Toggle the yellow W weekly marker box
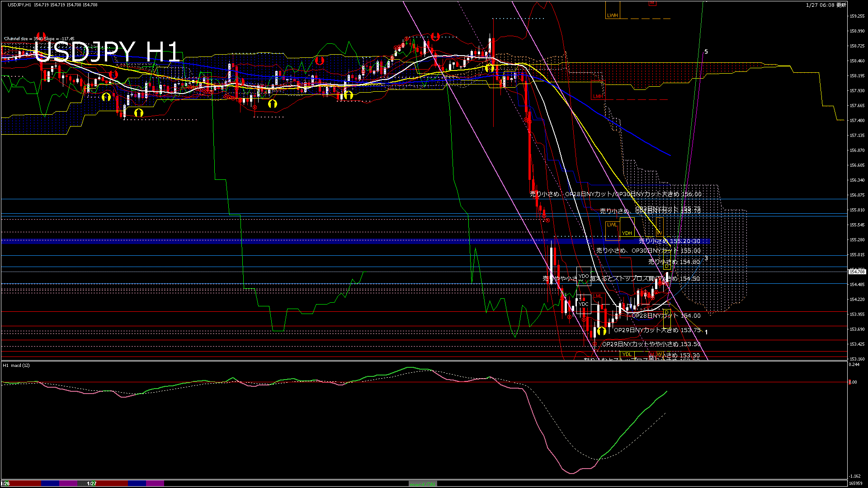The image size is (868, 488). (x=660, y=233)
